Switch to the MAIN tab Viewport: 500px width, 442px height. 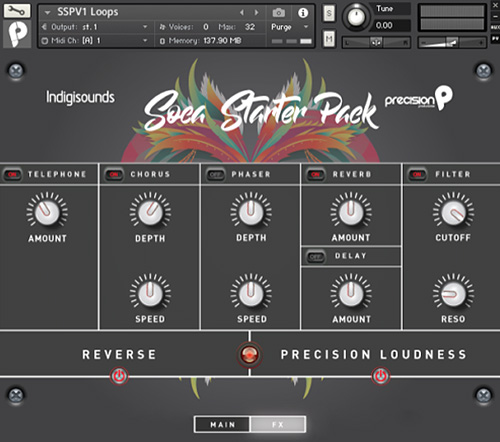[222, 425]
